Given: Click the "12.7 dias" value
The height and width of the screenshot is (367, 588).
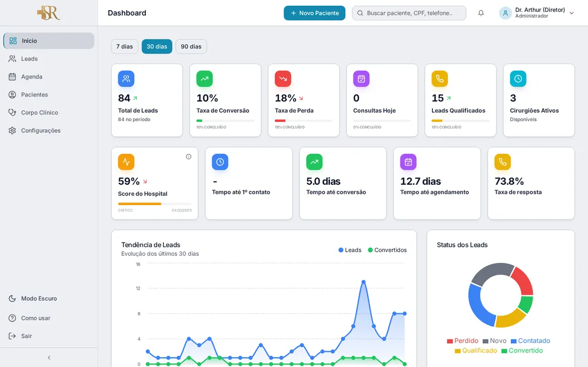Looking at the screenshot, I should [420, 182].
